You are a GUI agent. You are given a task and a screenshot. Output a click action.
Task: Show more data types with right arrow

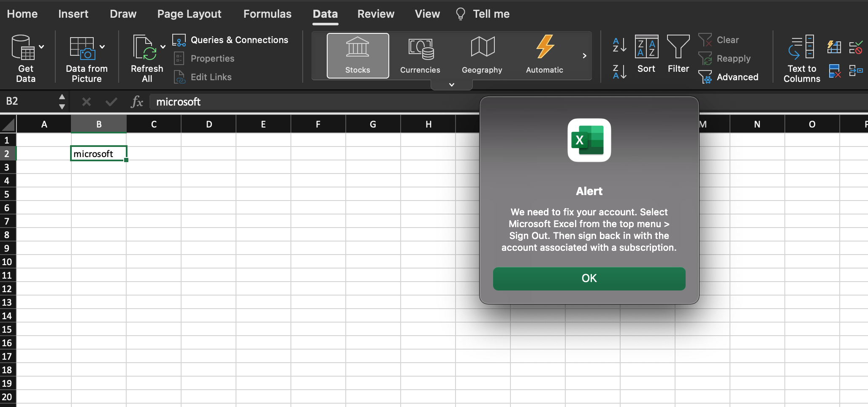(584, 56)
